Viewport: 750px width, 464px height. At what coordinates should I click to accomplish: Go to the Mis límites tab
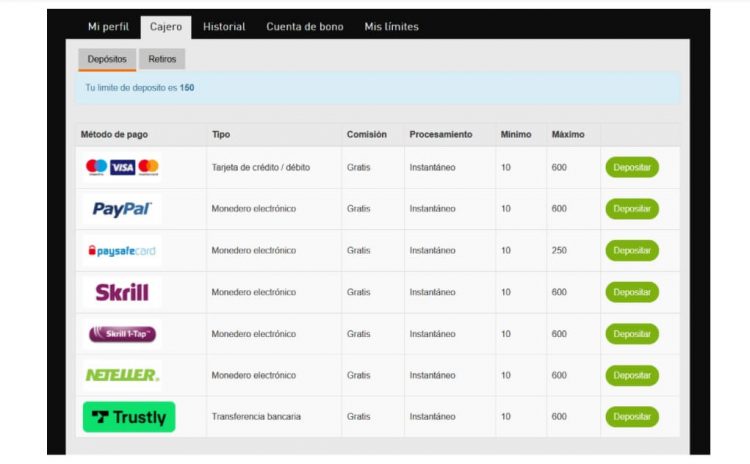(391, 27)
